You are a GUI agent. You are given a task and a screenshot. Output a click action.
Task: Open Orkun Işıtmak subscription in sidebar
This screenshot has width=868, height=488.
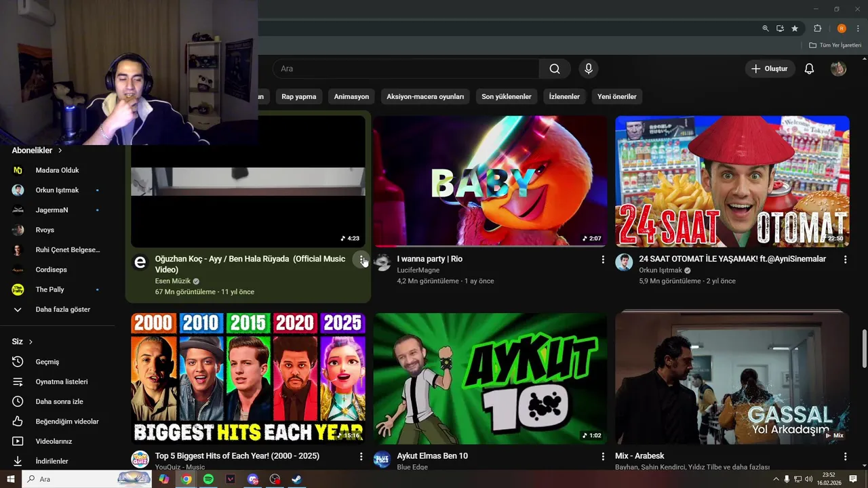point(58,190)
